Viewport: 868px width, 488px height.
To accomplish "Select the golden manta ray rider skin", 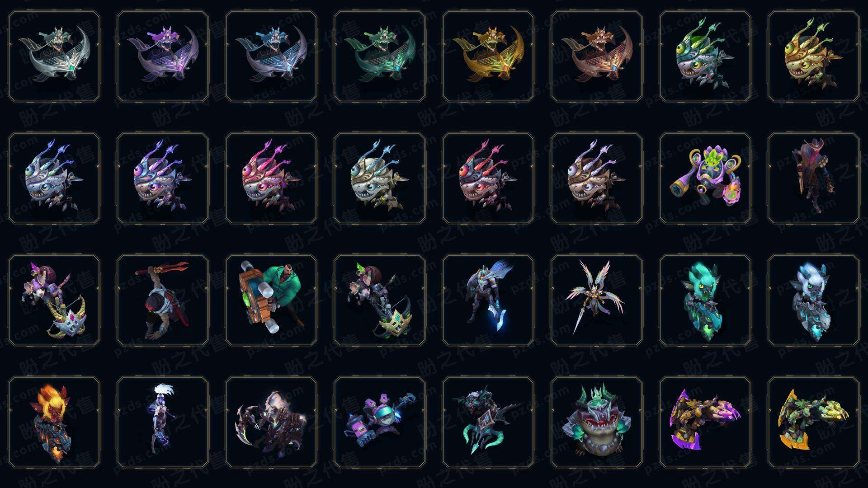I will point(488,56).
